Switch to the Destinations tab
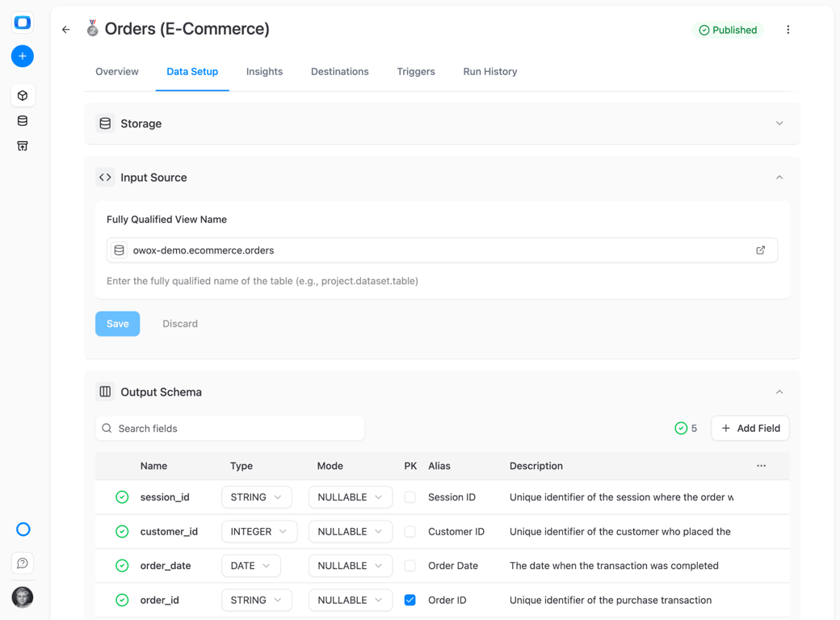 coord(340,72)
